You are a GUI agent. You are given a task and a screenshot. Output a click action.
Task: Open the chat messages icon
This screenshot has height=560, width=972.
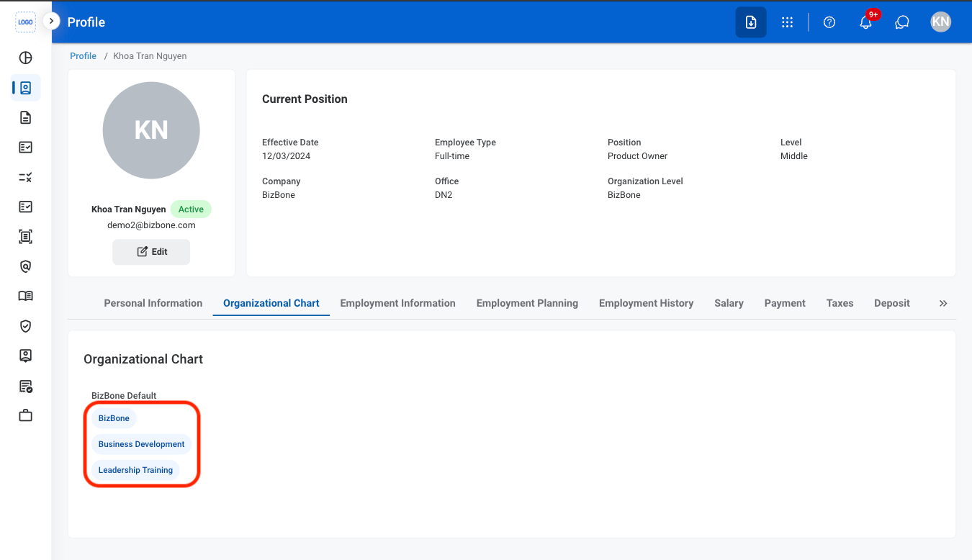(x=902, y=22)
